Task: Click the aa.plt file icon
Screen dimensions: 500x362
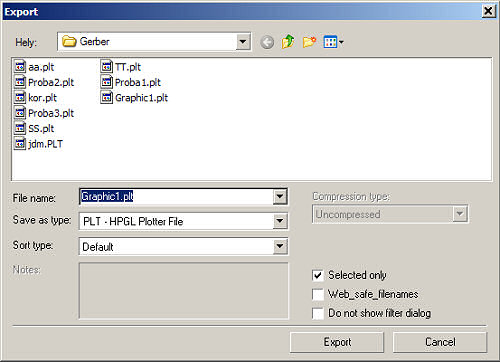Action: point(20,67)
